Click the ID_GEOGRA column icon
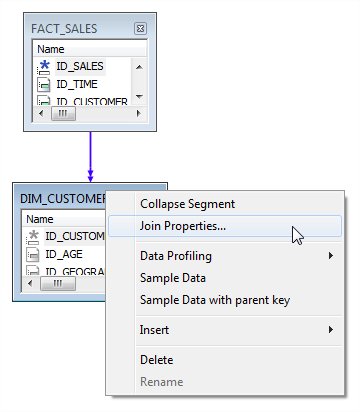The width and height of the screenshot is (360, 412). [33, 270]
